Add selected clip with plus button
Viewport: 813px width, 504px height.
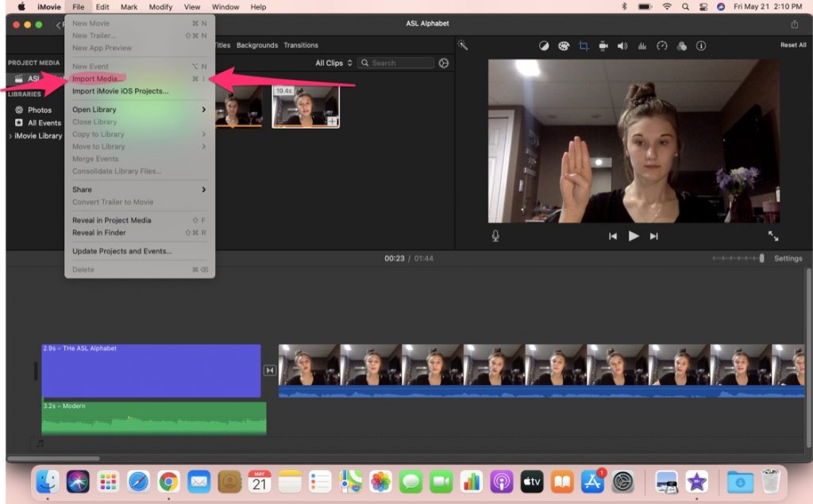(x=332, y=121)
